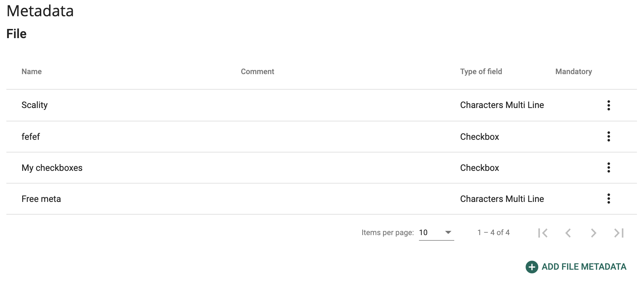Open the three-dot menu for Free meta
The width and height of the screenshot is (644, 281).
click(608, 198)
